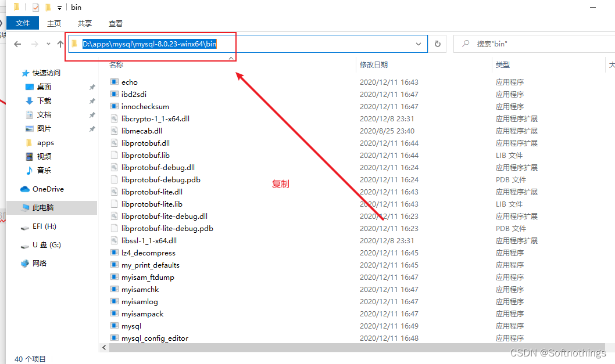Open recent locations dropdown arrow
Image resolution: width=615 pixels, height=364 pixels.
pos(48,44)
